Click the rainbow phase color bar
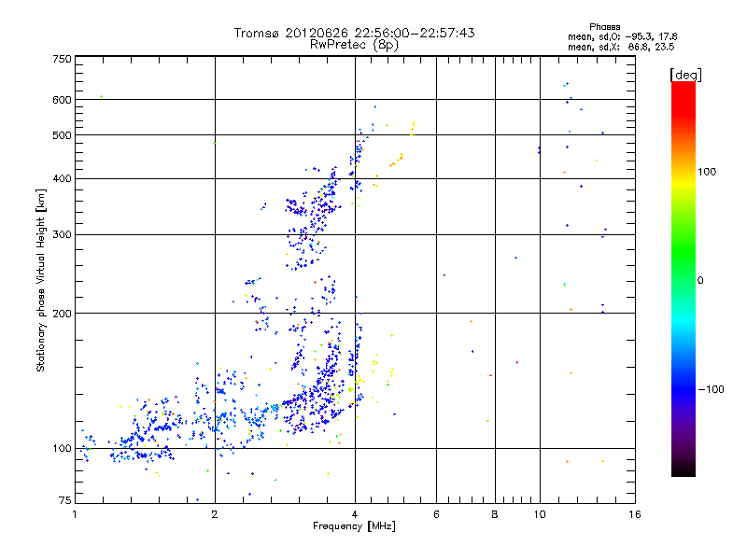This screenshot has width=747, height=560. coord(684,278)
